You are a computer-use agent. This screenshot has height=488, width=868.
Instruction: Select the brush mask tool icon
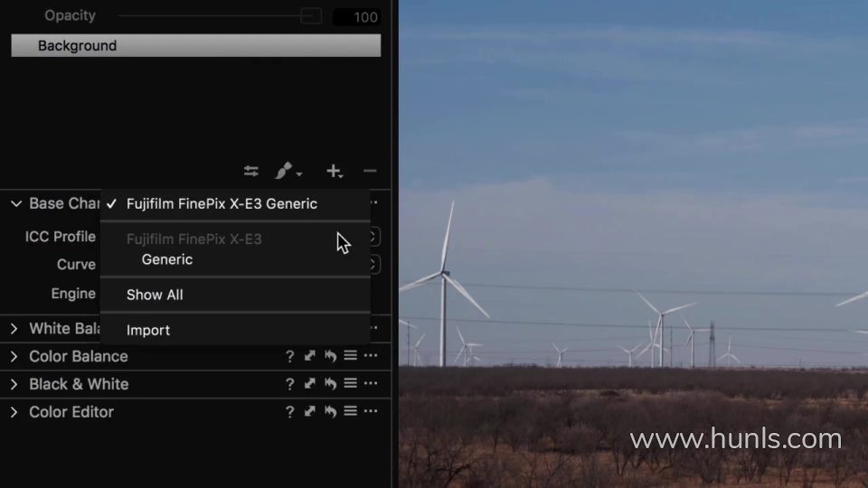coord(284,171)
